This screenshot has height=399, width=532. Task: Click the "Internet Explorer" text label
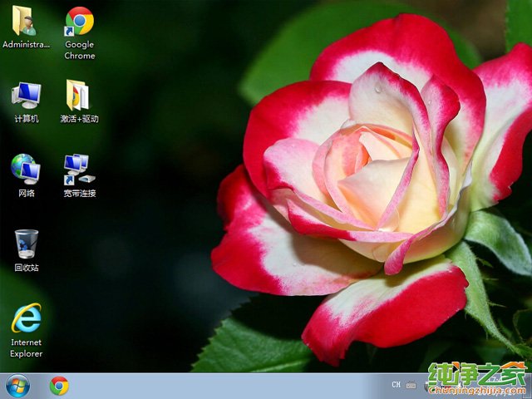point(26,348)
